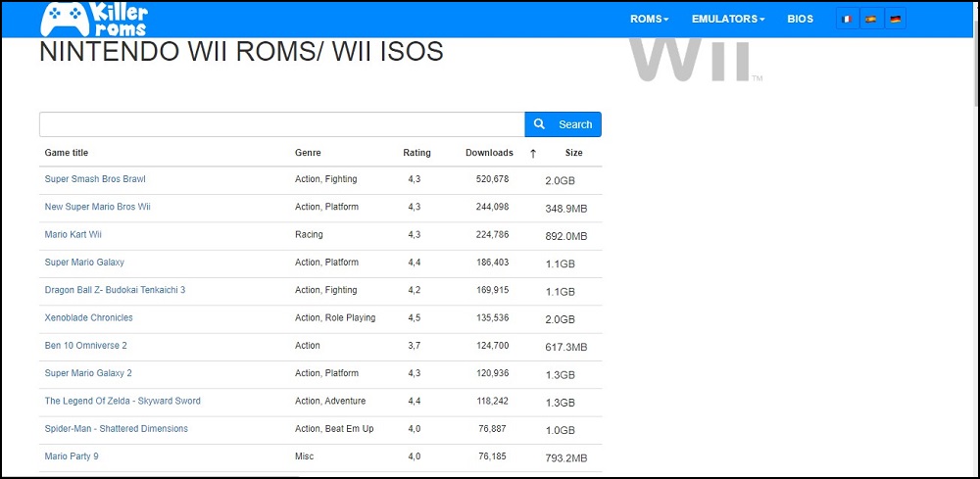Open Spider-Man - Shattered Dimensions link
This screenshot has width=980, height=479.
pyautogui.click(x=117, y=428)
